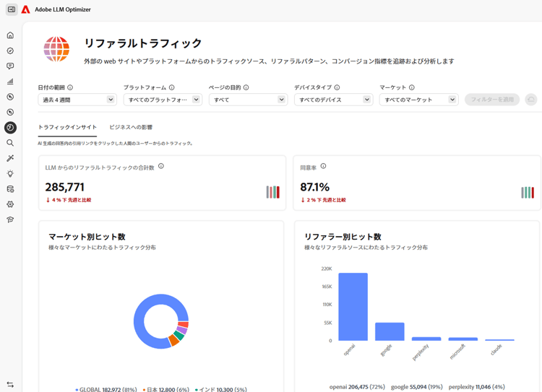The height and width of the screenshot is (392, 542).
Task: Click the 2 % 下 先週と比較 indicator
Action: click(323, 200)
